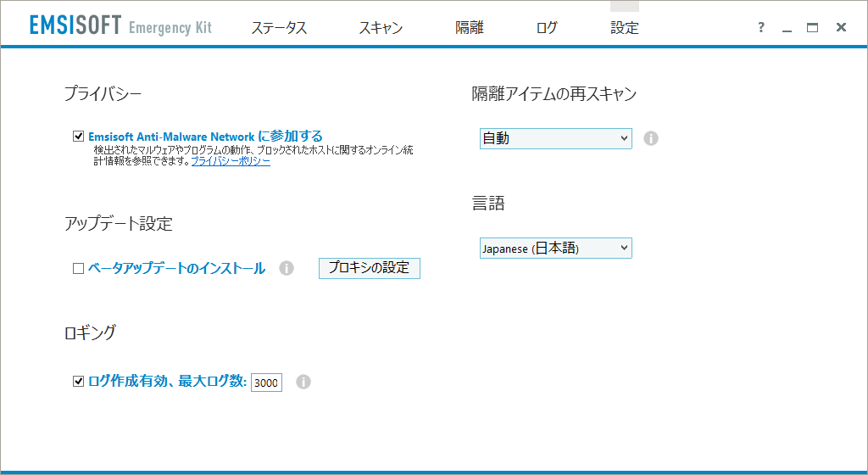This screenshot has width=868, height=475.
Task: Show info for beta updates option
Action: coord(287,268)
